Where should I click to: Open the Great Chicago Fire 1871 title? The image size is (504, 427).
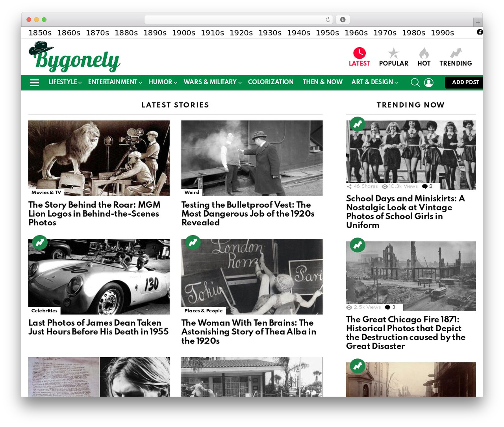pos(406,332)
